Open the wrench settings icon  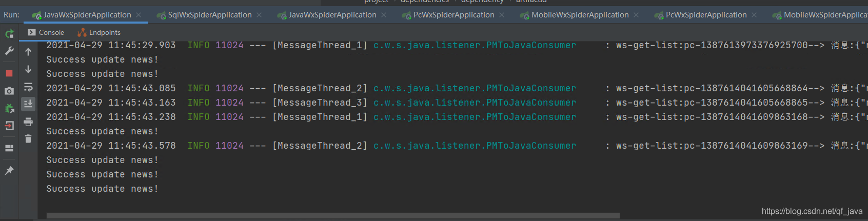9,51
